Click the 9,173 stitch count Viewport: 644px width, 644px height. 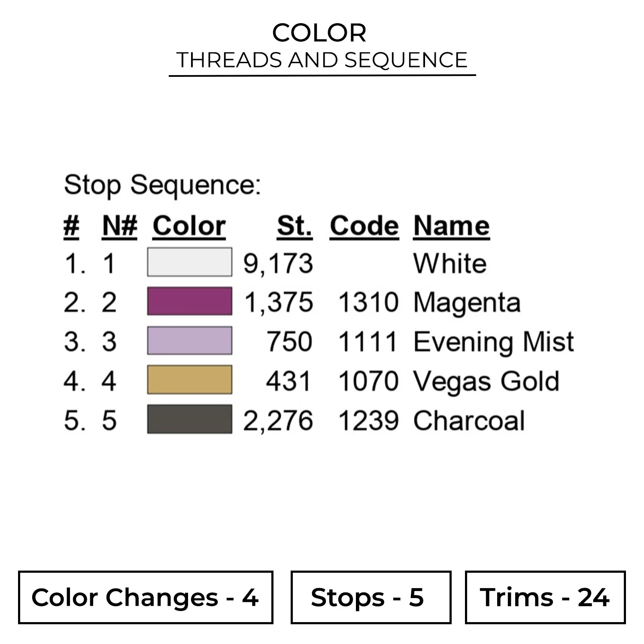278,263
